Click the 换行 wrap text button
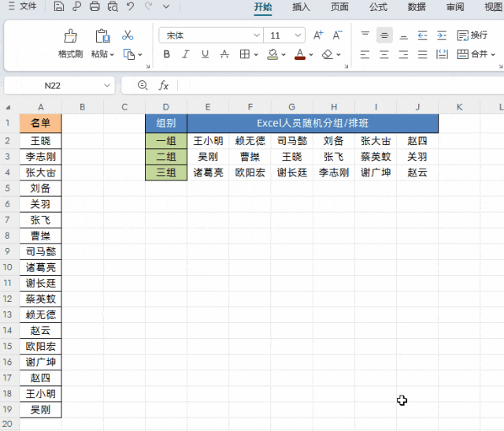This screenshot has height=431, width=504. (x=472, y=35)
